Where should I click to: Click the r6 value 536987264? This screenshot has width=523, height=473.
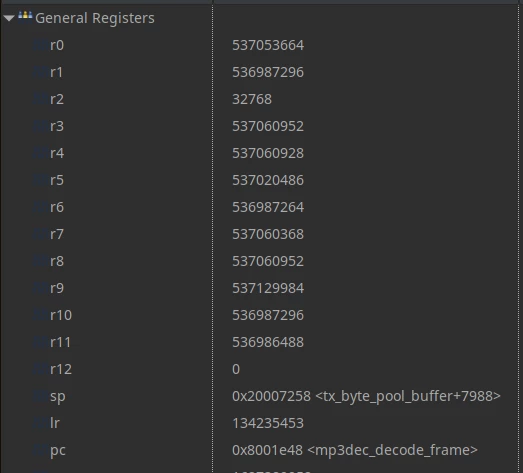coord(268,207)
